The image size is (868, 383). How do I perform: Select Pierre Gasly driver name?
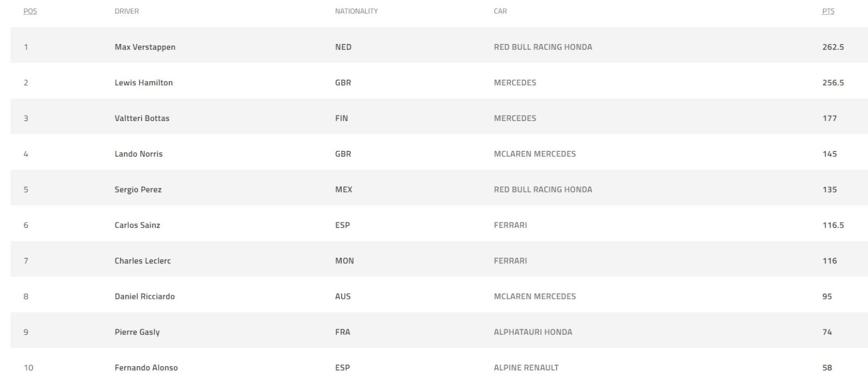click(x=137, y=332)
